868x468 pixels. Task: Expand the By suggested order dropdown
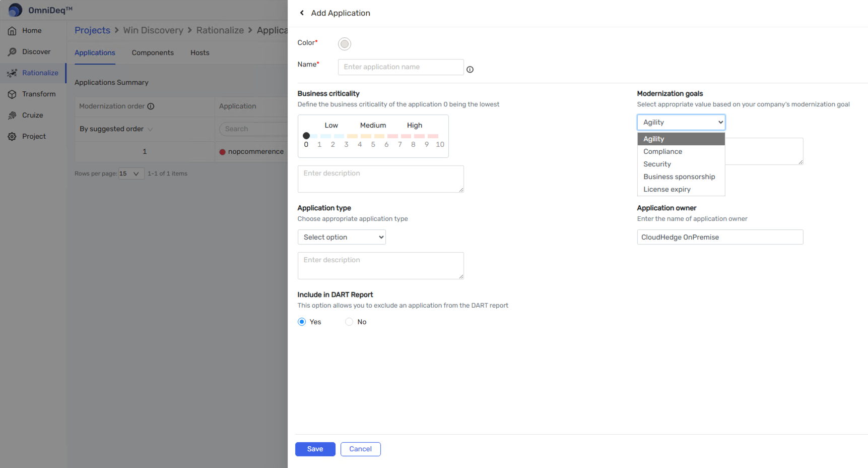(115, 129)
